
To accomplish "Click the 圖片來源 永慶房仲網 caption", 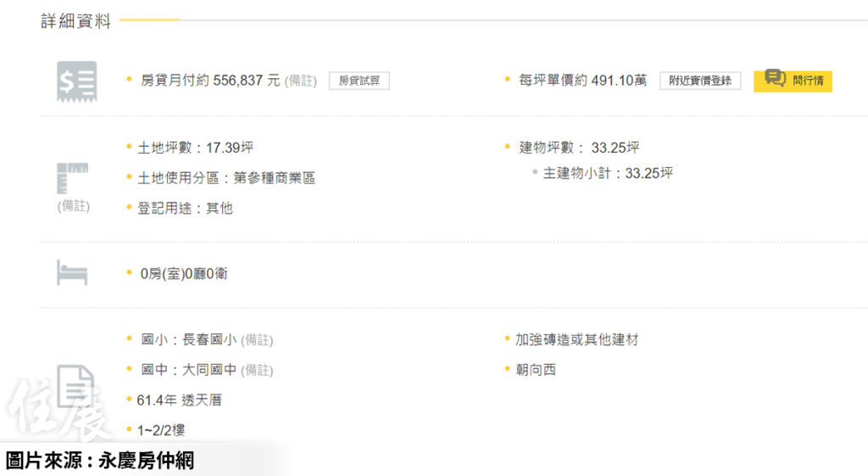I will click(100, 461).
